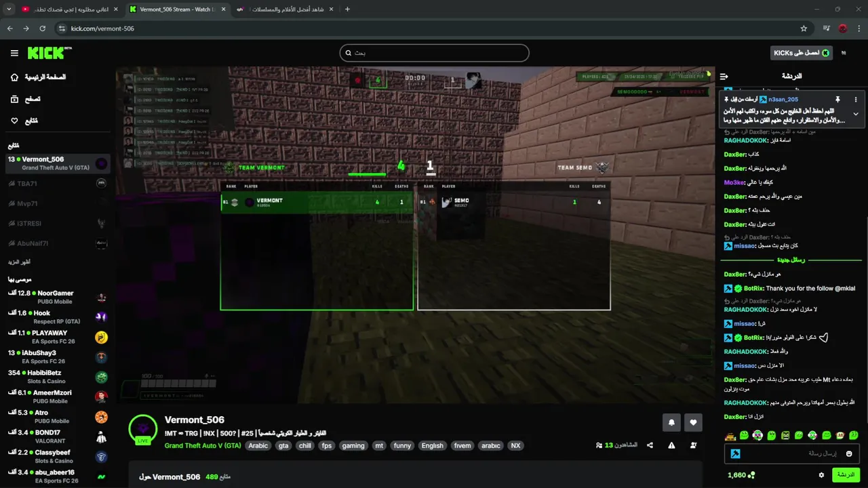868x488 pixels.
Task: Select the taxi car emote
Action: pos(730,435)
